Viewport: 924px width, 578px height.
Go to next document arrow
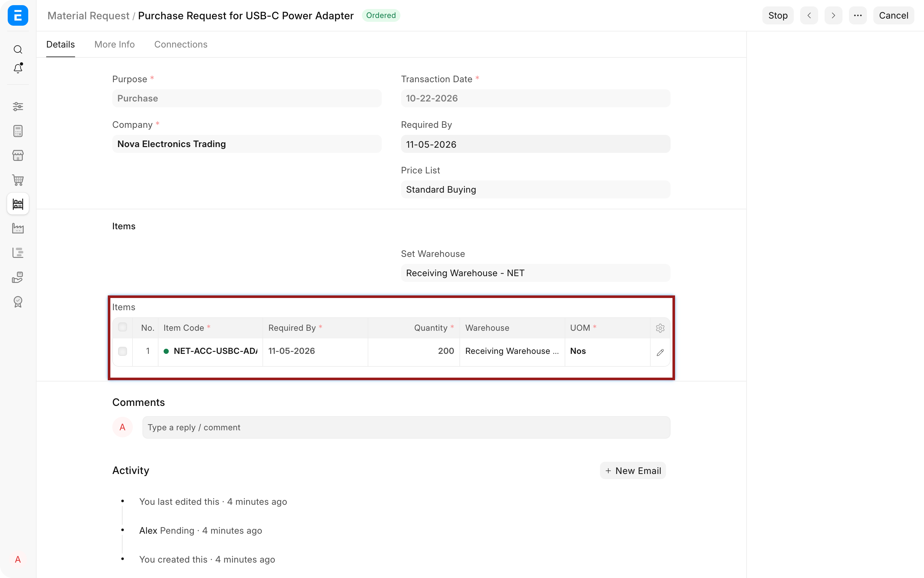[834, 15]
